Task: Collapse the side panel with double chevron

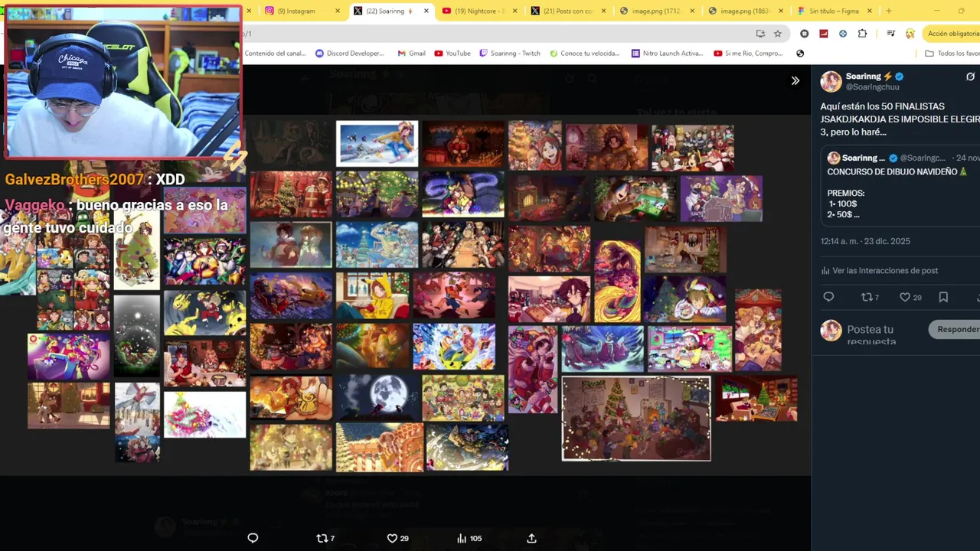Action: click(795, 80)
